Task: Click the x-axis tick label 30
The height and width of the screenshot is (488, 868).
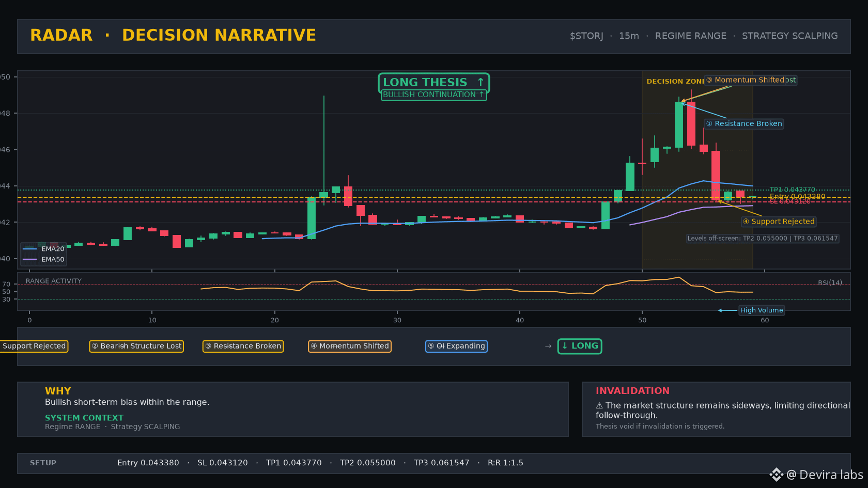Action: [x=397, y=320]
